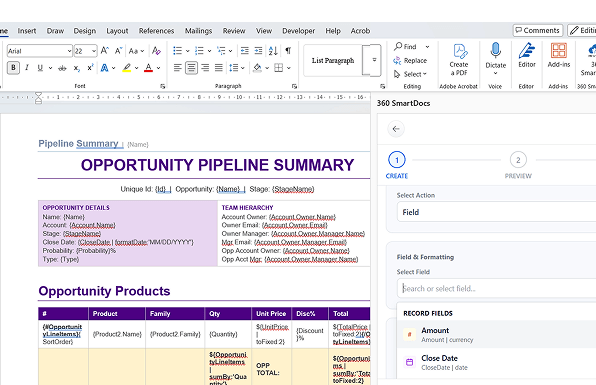Increase paragraph indent
The width and height of the screenshot is (596, 385).
coord(258,51)
